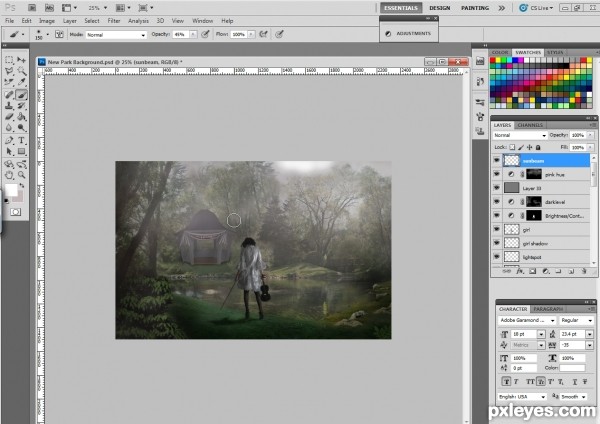The image size is (600, 424).
Task: Add layer mask in Layers panel
Action: tap(532, 271)
